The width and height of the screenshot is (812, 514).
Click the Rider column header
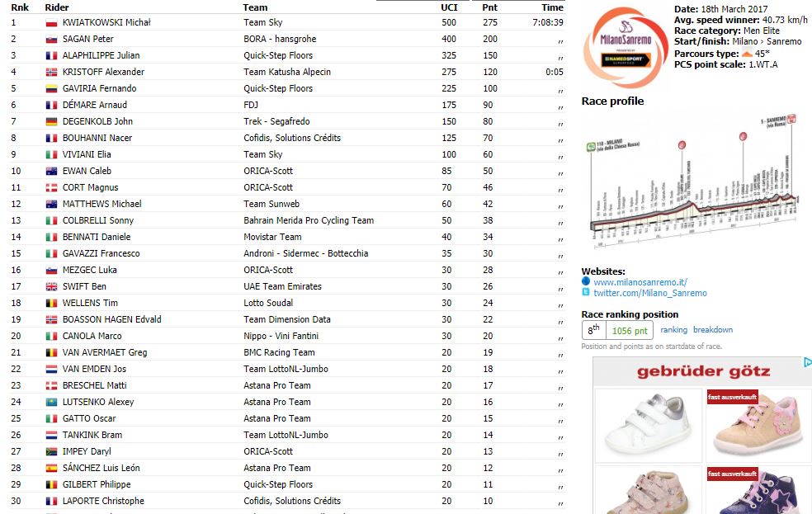tap(57, 7)
